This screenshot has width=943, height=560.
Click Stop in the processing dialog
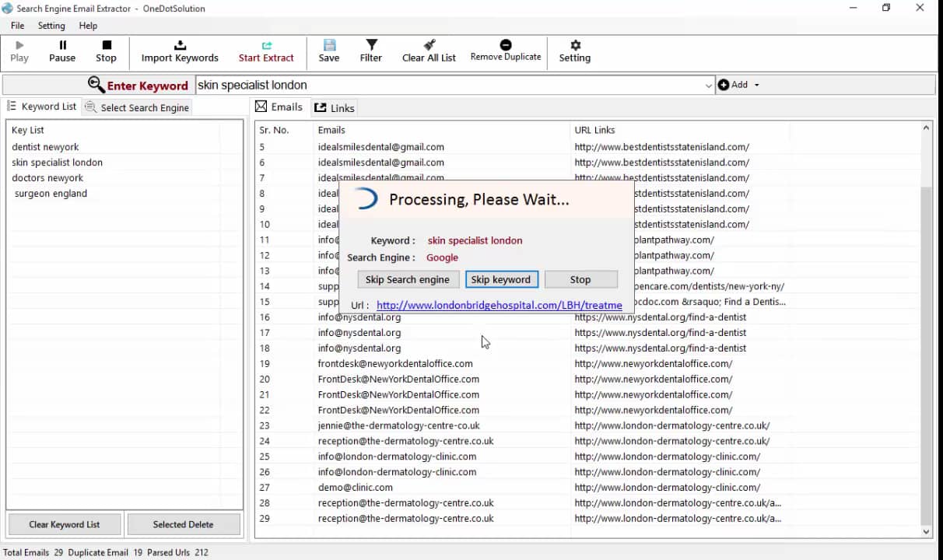[580, 279]
